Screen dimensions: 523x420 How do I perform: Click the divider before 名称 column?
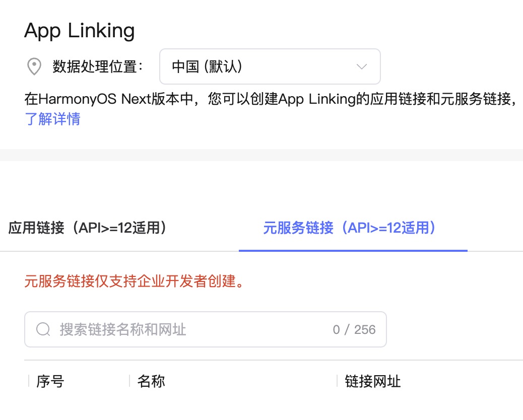(x=129, y=381)
